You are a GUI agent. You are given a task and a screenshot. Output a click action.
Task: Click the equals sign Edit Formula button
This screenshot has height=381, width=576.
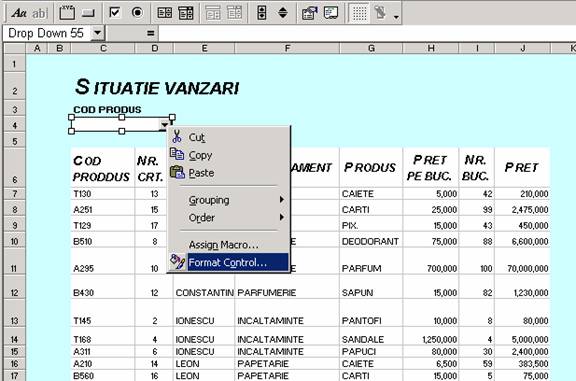pyautogui.click(x=150, y=33)
